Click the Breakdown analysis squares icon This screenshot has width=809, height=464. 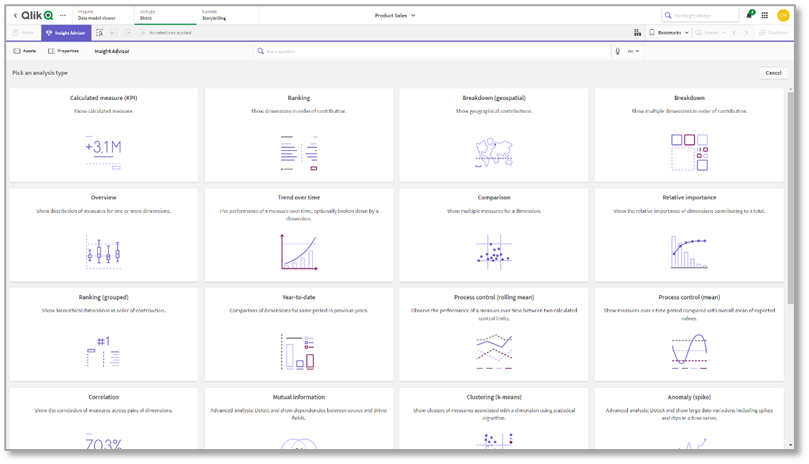pos(689,152)
